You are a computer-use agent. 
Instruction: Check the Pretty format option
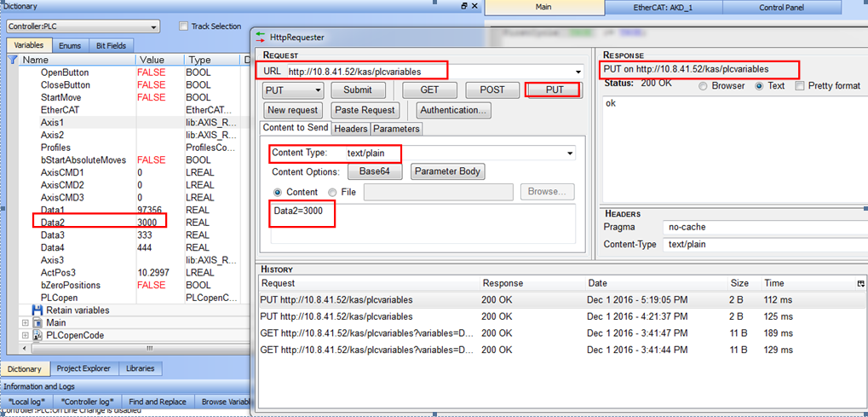pos(799,86)
